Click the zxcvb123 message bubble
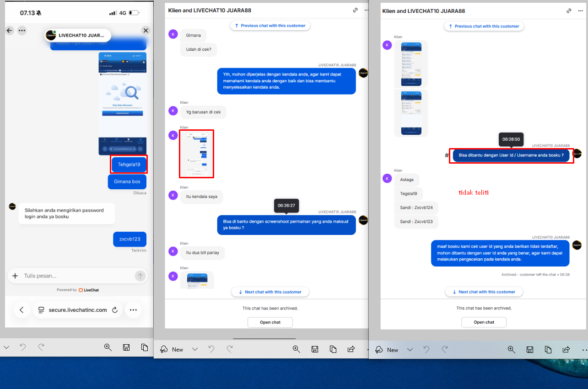Viewport: 588px width, 389px height. [x=130, y=239]
